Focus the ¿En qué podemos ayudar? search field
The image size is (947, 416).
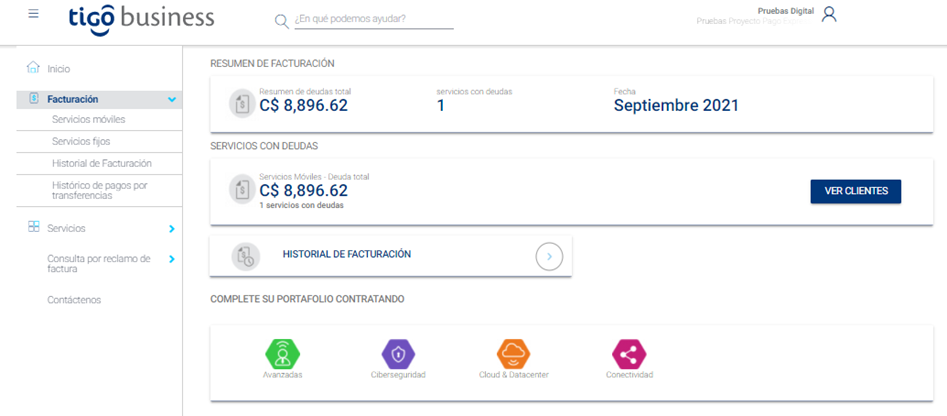374,19
